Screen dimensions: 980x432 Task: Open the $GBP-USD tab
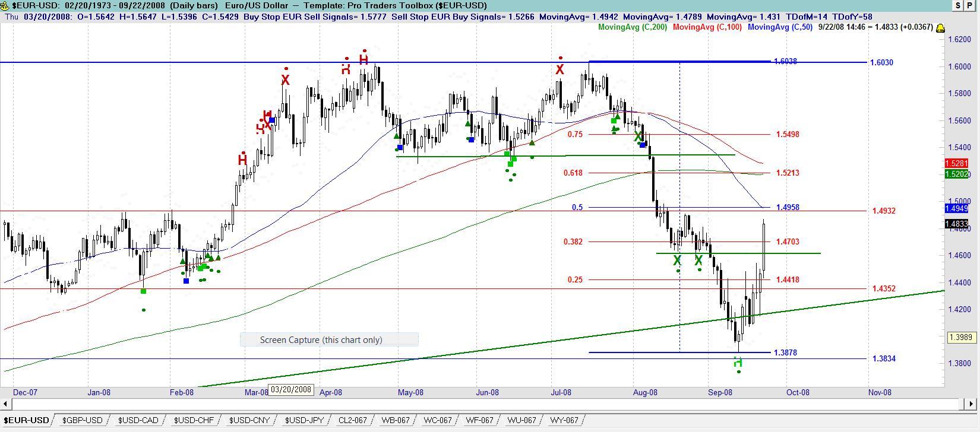point(82,420)
